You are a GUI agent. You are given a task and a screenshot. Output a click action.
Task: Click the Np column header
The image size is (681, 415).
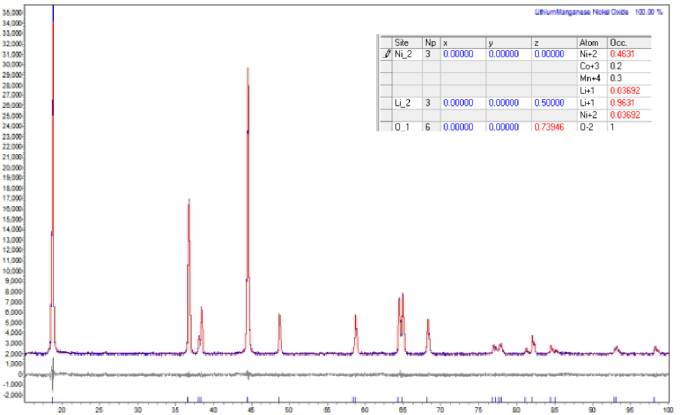click(x=430, y=43)
